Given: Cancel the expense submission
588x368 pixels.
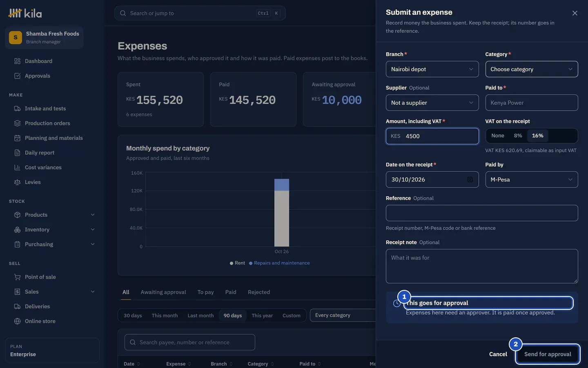Looking at the screenshot, I should click(498, 354).
